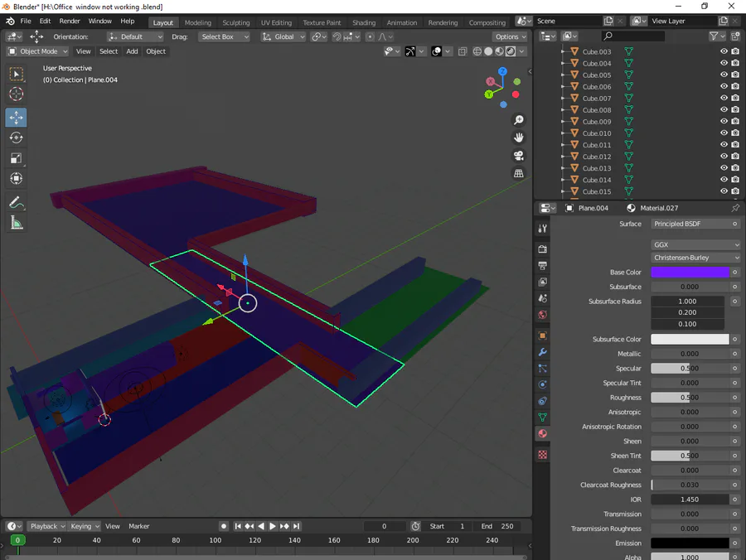Activate the Move tool

[17, 118]
